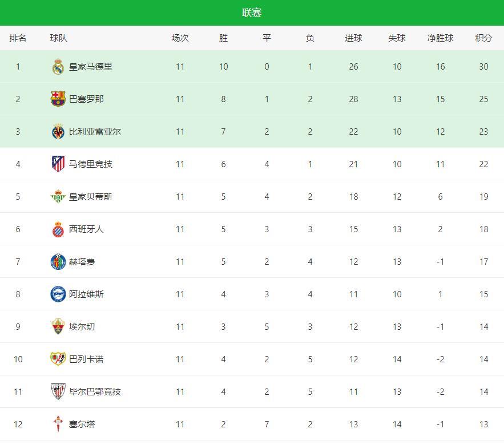Click the Barcelona club crest
The height and width of the screenshot is (445, 504).
point(58,99)
